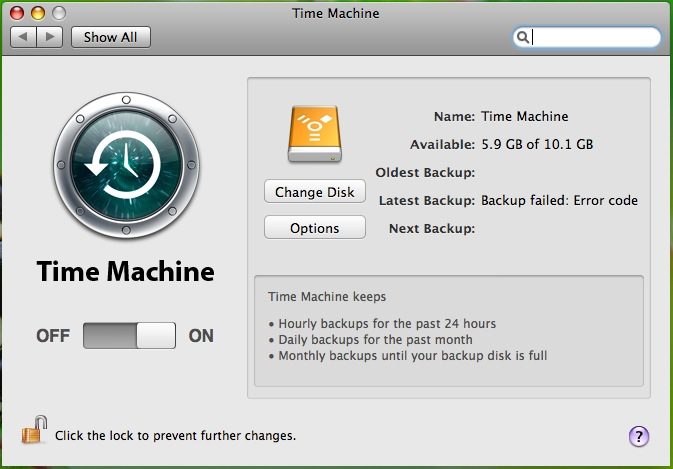673x469 pixels.
Task: Click the forward navigation arrow
Action: [x=50, y=37]
